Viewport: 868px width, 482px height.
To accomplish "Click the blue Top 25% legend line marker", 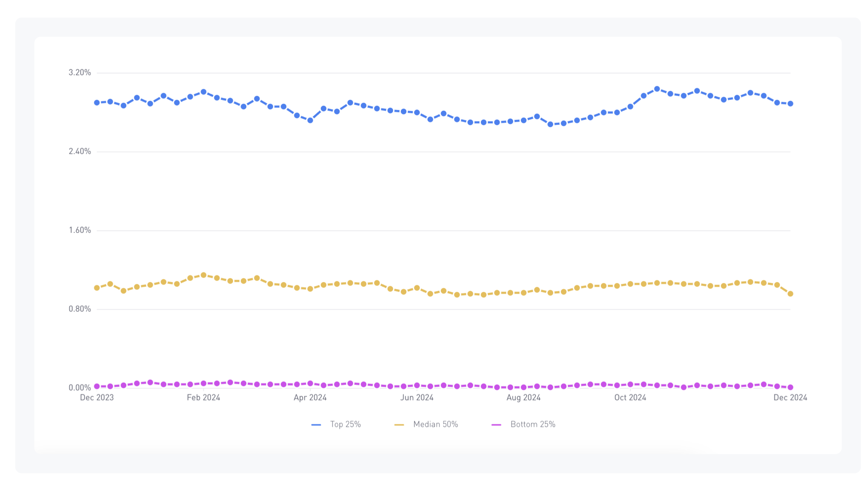I will [316, 425].
